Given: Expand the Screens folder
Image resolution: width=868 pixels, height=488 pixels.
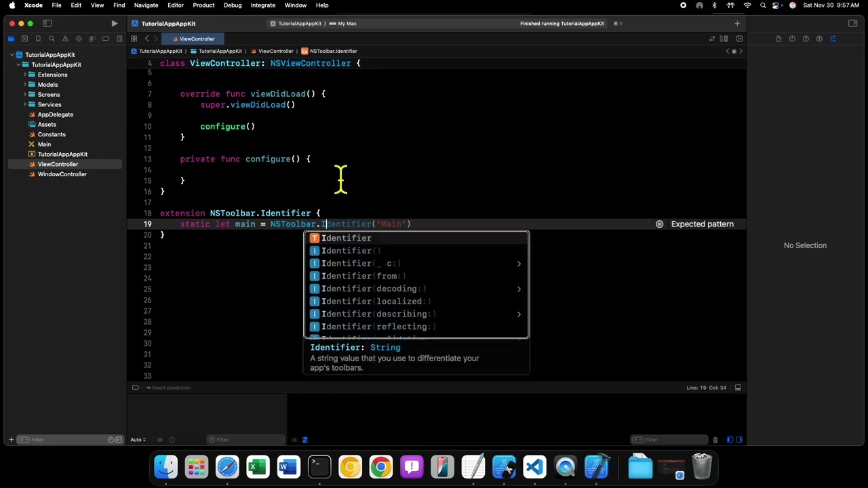Looking at the screenshot, I should coord(24,95).
